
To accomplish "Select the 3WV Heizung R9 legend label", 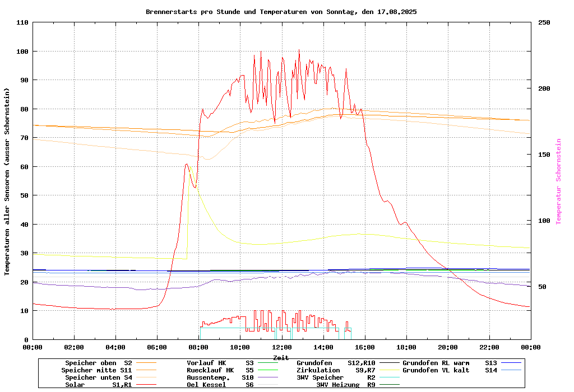I will (345, 385).
